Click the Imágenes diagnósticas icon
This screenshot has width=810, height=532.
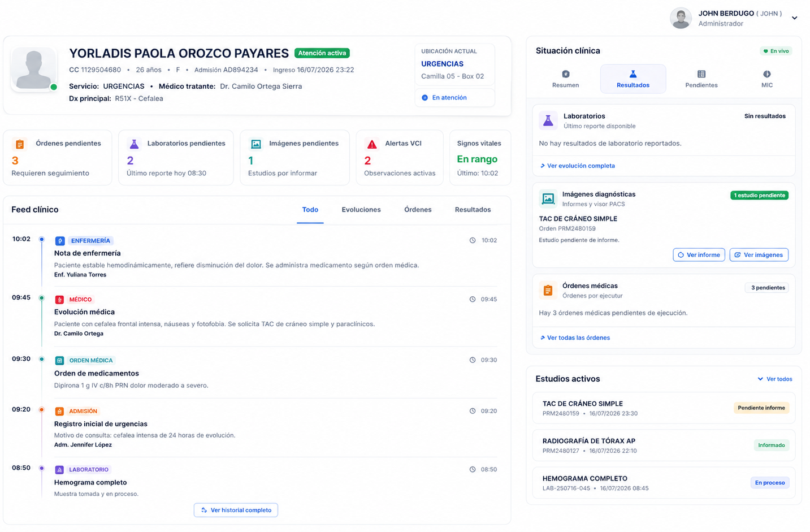click(548, 198)
